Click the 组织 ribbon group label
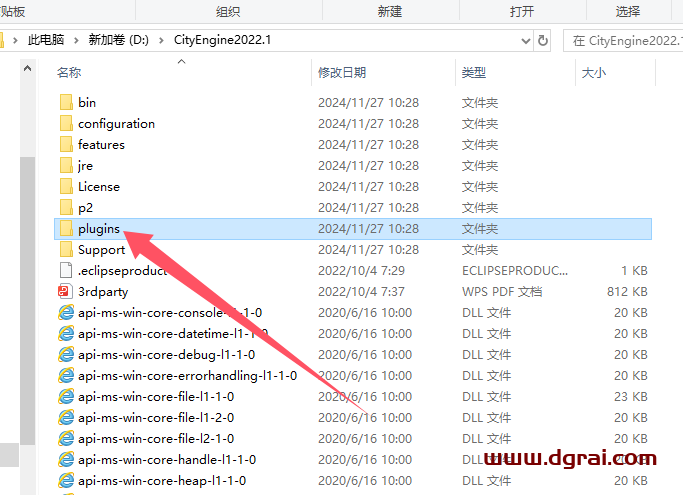 tap(228, 11)
